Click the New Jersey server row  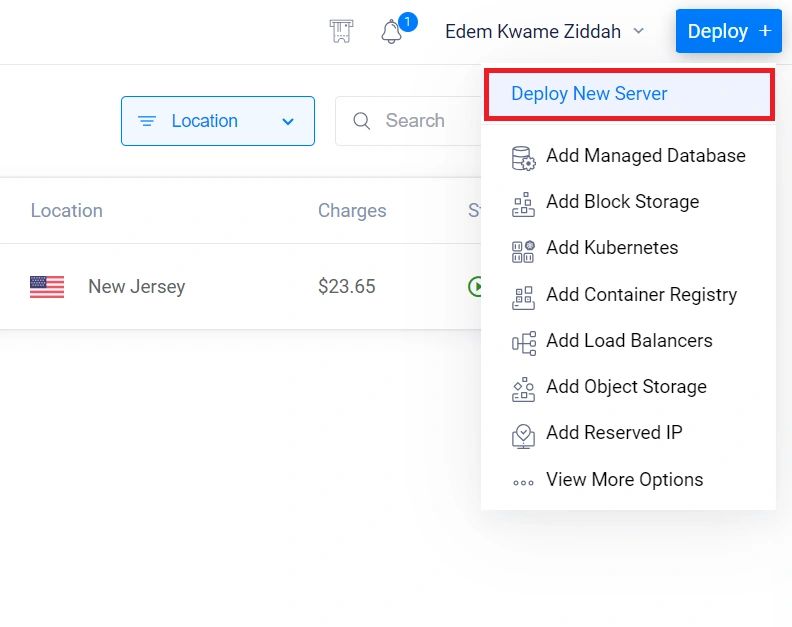point(137,287)
